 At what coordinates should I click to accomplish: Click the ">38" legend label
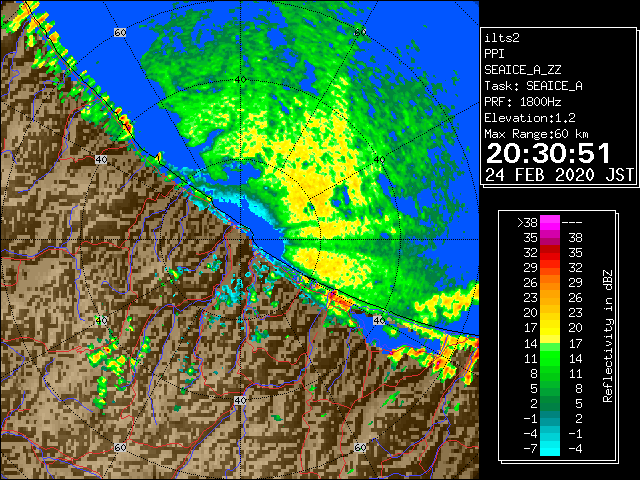527,223
